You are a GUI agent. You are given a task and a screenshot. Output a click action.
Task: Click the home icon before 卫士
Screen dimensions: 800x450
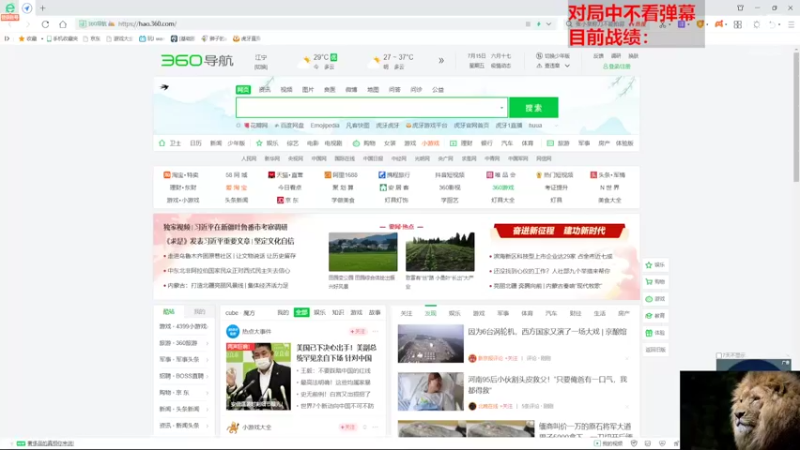(162, 143)
